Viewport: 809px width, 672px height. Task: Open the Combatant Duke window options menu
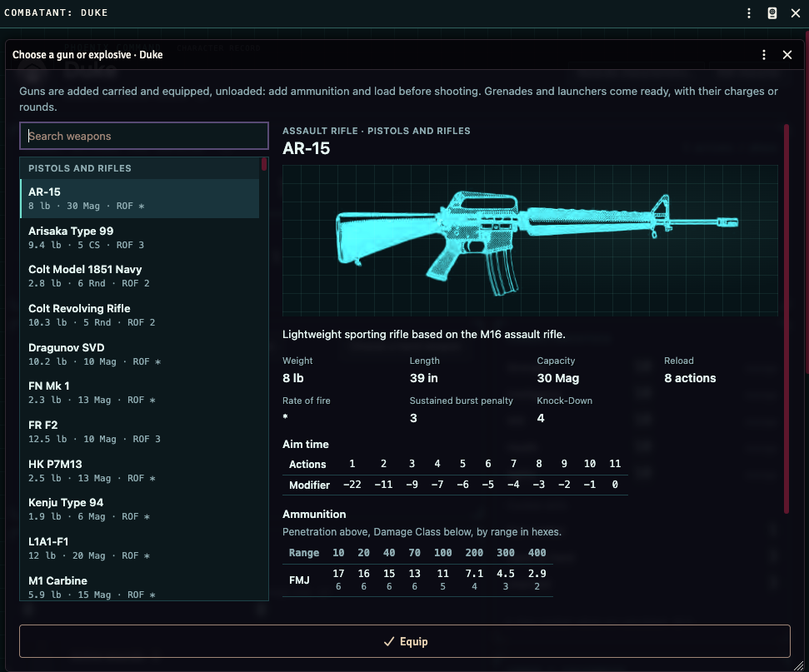(x=749, y=12)
